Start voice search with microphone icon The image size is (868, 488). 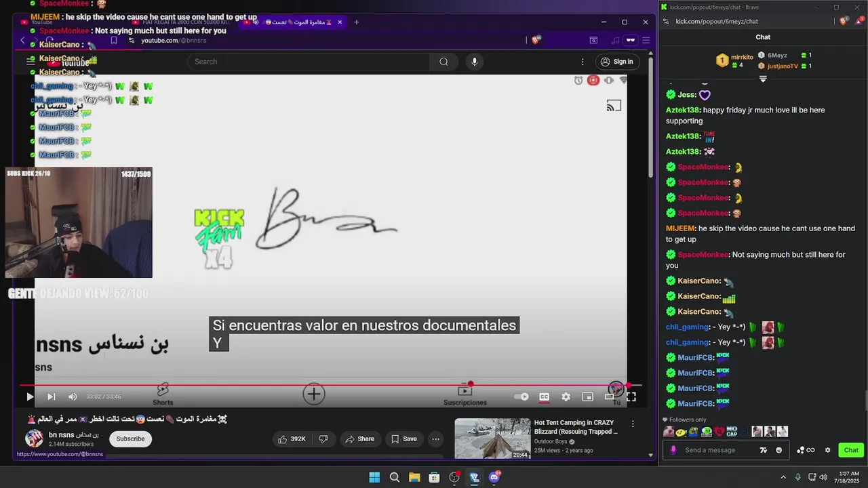474,62
